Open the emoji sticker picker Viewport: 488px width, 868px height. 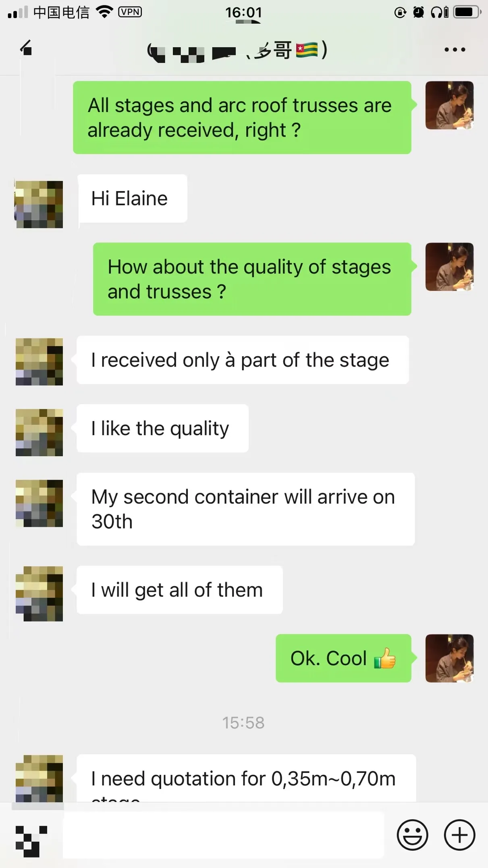point(412,835)
